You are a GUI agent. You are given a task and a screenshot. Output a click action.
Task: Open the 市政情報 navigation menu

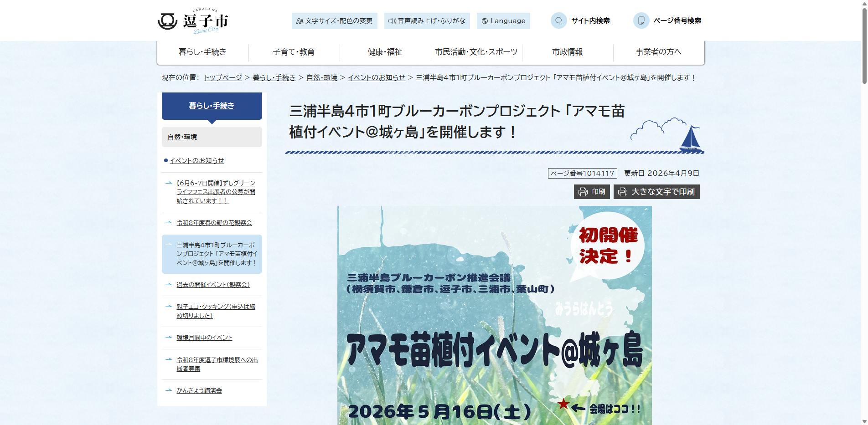click(567, 52)
